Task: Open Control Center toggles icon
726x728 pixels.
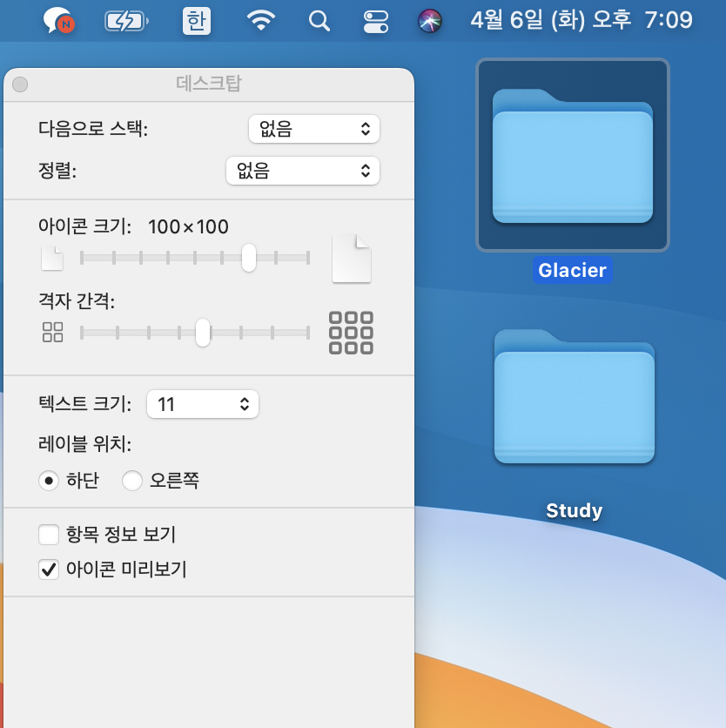Action: click(375, 22)
